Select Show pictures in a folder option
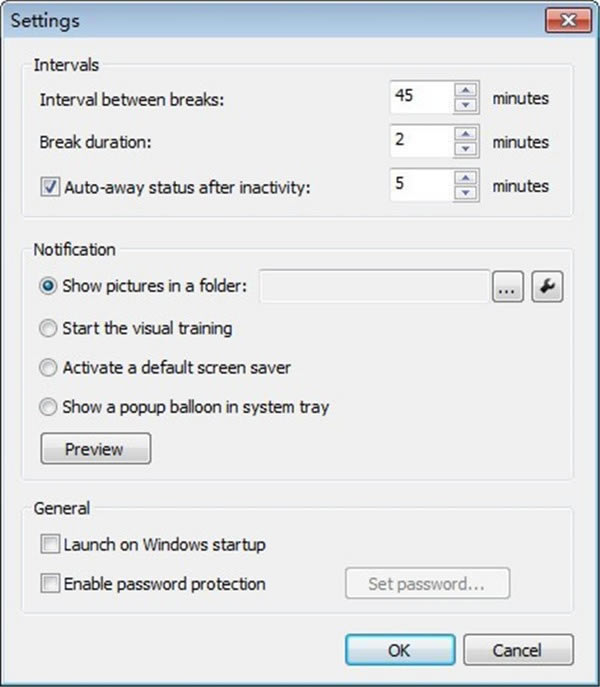Screen dimensions: 600x687 [49, 286]
